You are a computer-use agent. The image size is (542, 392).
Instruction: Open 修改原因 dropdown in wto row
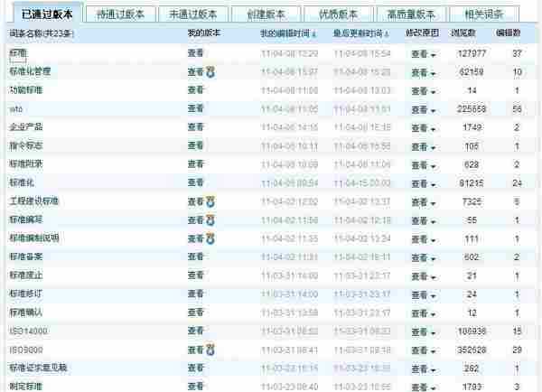423,108
